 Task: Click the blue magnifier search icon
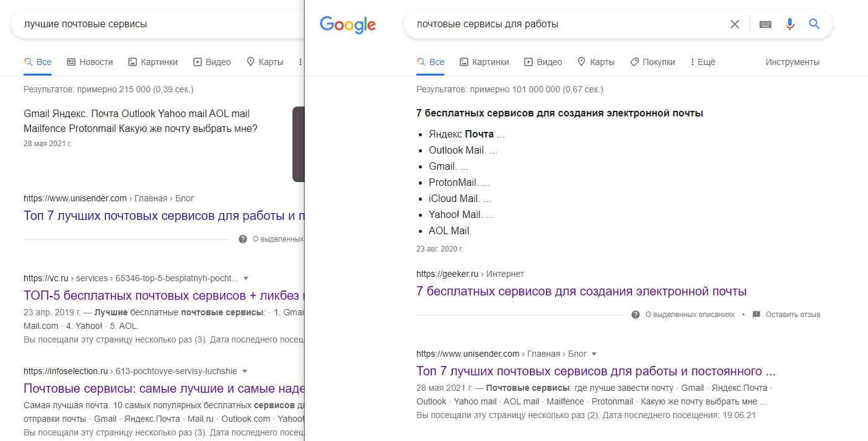pos(815,24)
